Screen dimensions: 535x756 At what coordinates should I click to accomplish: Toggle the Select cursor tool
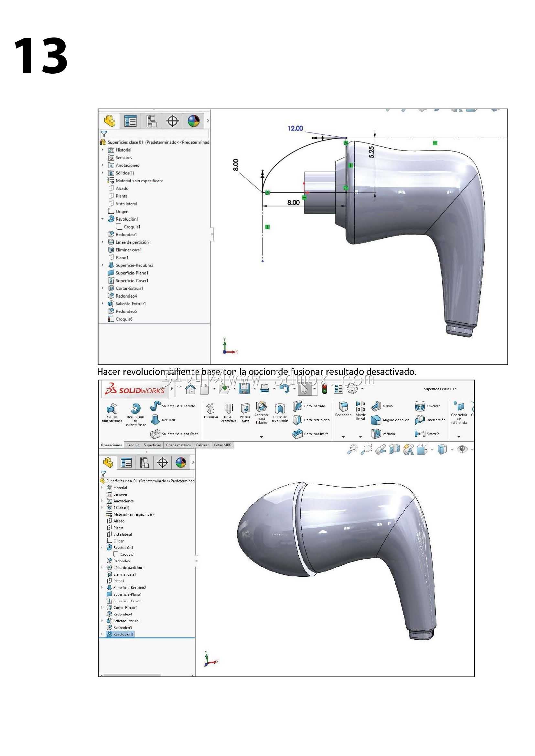(305, 389)
